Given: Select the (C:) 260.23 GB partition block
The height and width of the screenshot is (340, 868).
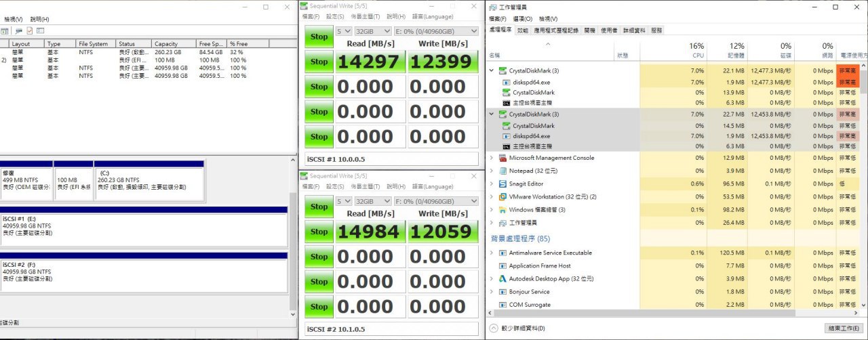Looking at the screenshot, I should [149, 181].
